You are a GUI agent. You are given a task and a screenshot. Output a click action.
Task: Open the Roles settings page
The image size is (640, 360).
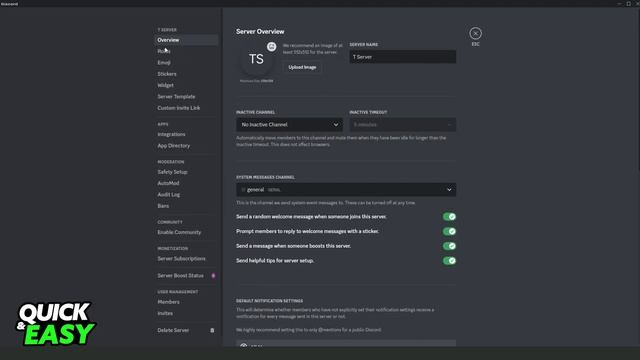[187, 51]
